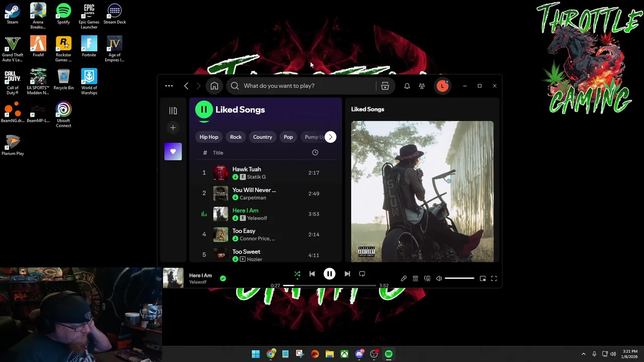Open lyrics microphone icon
Screen dimensions: 644x362
click(404, 279)
